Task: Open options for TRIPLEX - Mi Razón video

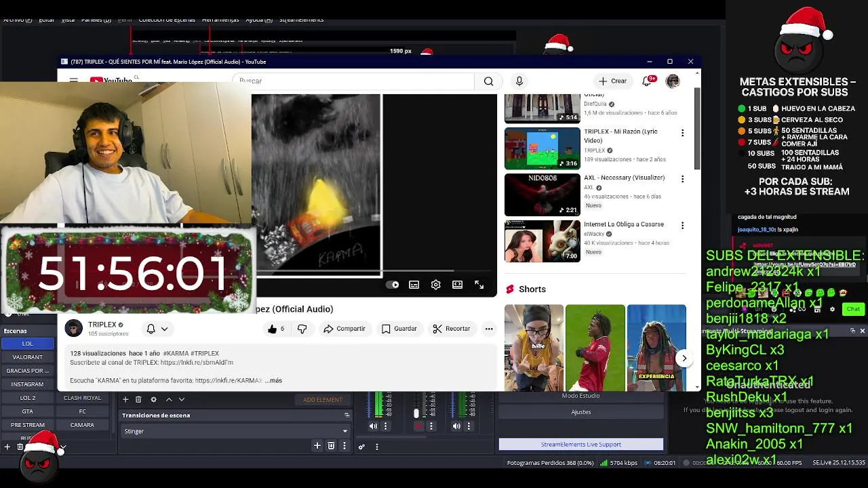Action: pos(682,133)
